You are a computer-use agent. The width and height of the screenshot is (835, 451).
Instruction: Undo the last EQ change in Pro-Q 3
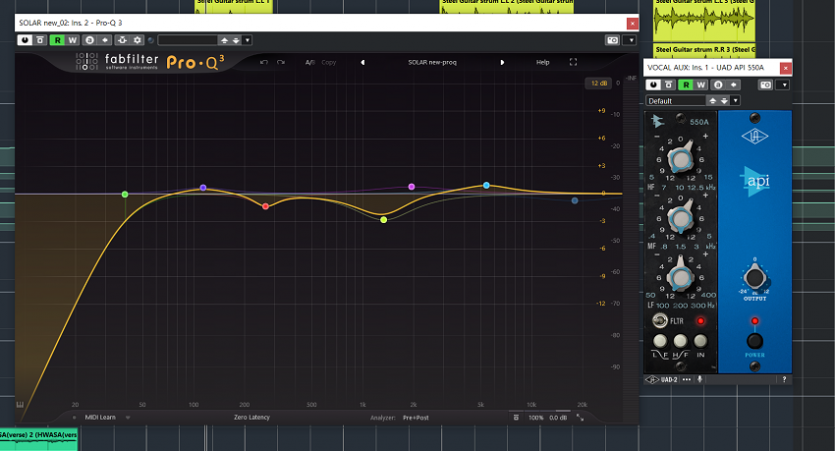(x=264, y=62)
